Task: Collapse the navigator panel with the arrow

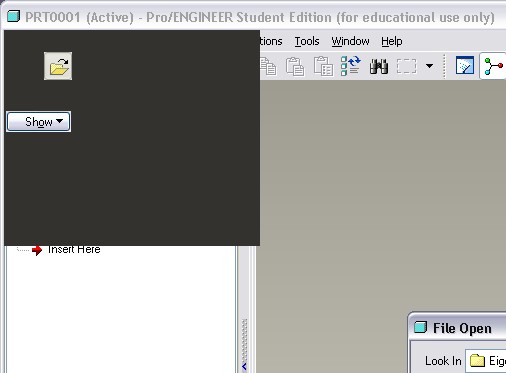Action: [244, 367]
